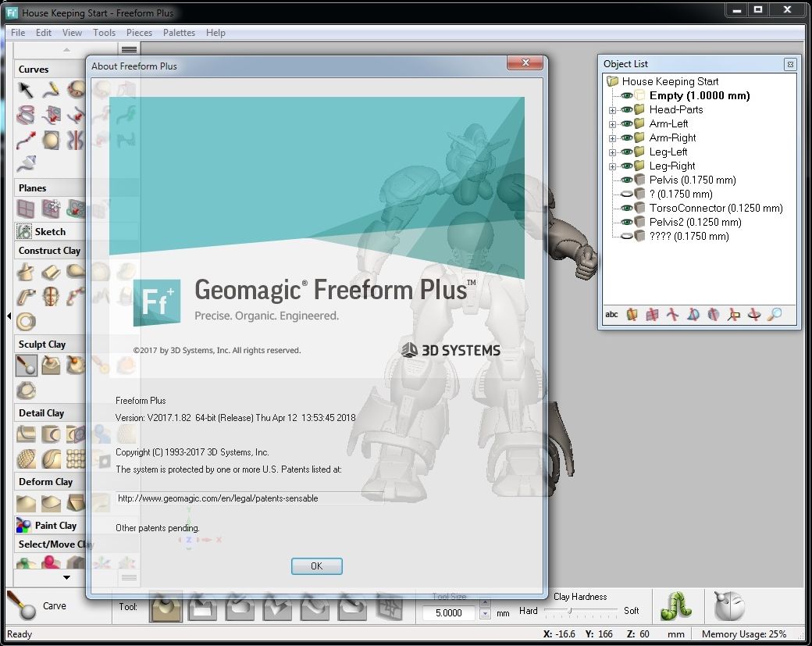Open the Sketch tool icon
The image size is (812, 646).
click(24, 231)
